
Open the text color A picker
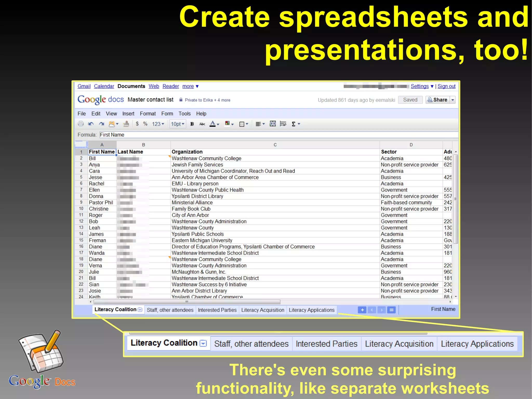pyautogui.click(x=214, y=124)
